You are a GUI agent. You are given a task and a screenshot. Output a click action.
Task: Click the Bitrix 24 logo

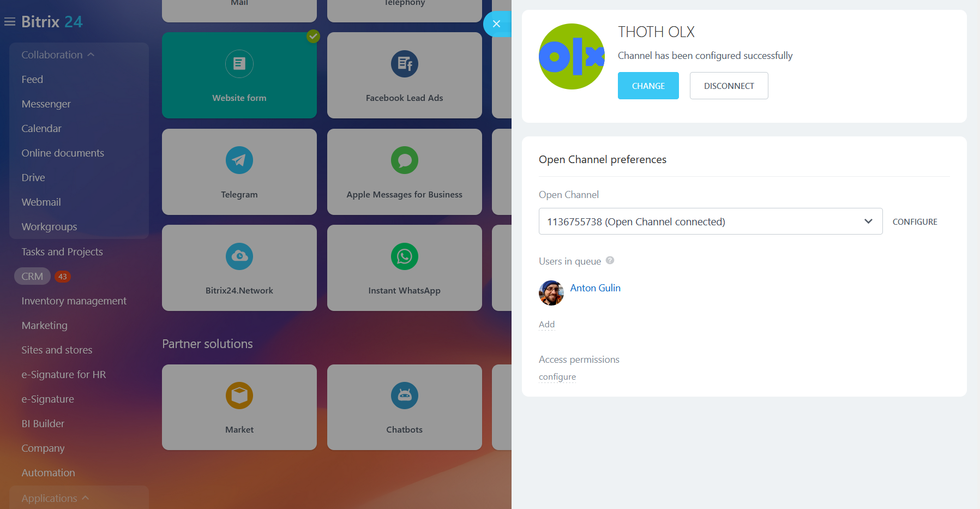point(52,22)
